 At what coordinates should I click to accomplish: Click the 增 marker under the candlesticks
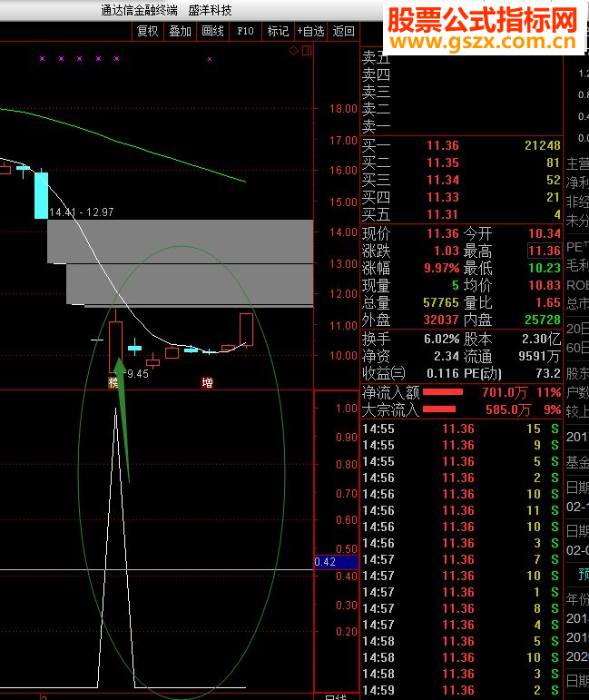[x=207, y=382]
